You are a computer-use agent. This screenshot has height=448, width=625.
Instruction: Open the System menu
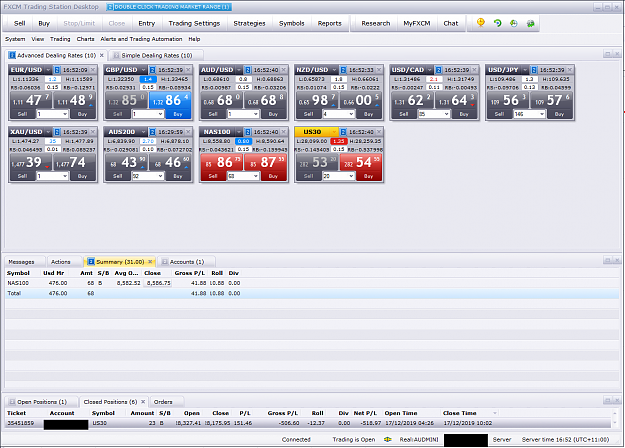point(15,39)
